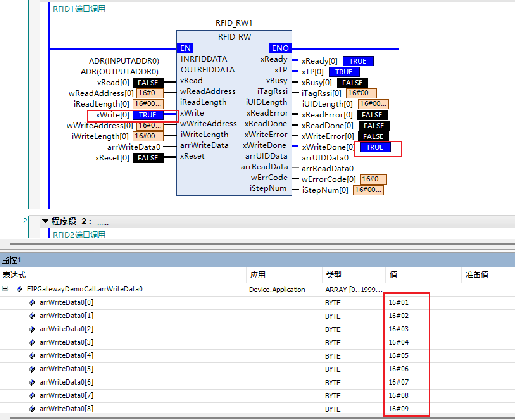Click the variable icon beside arrWriteData0[0]

[32, 303]
